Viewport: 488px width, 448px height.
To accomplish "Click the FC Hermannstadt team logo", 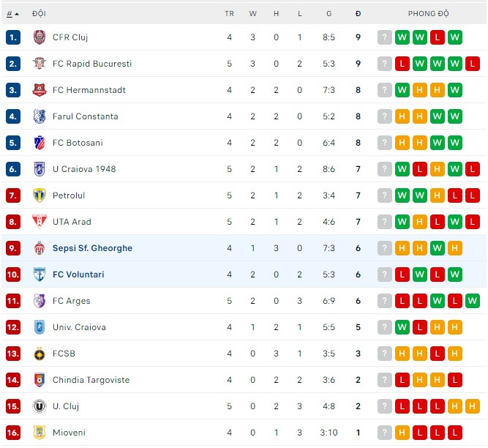I will point(40,90).
